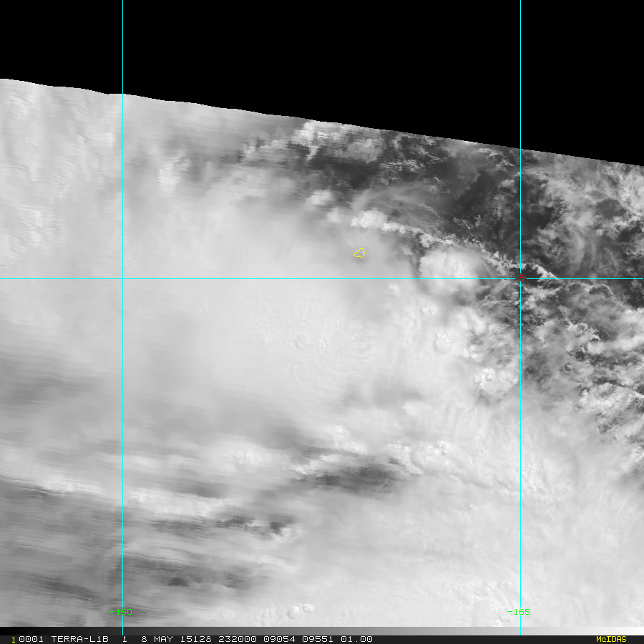The height and width of the screenshot is (644, 644).
Task: Click the bright round cloud left of the red marker
Action: [449, 270]
